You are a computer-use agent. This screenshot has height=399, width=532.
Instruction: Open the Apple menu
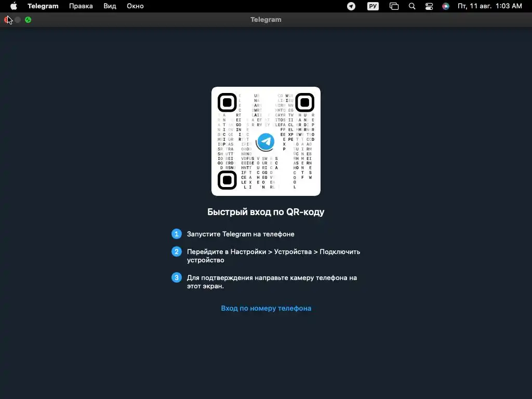pos(14,6)
